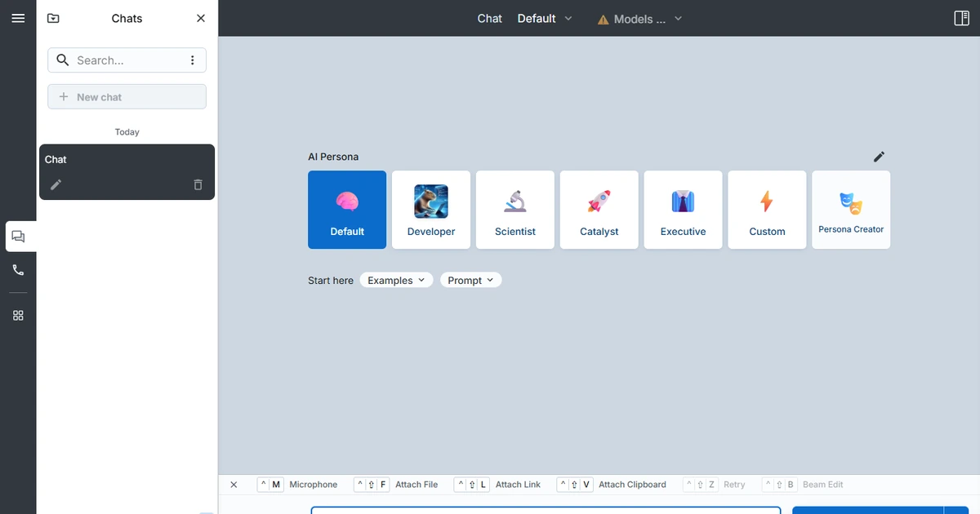Click the Retry shortcut hint
980x514 pixels.
point(715,485)
